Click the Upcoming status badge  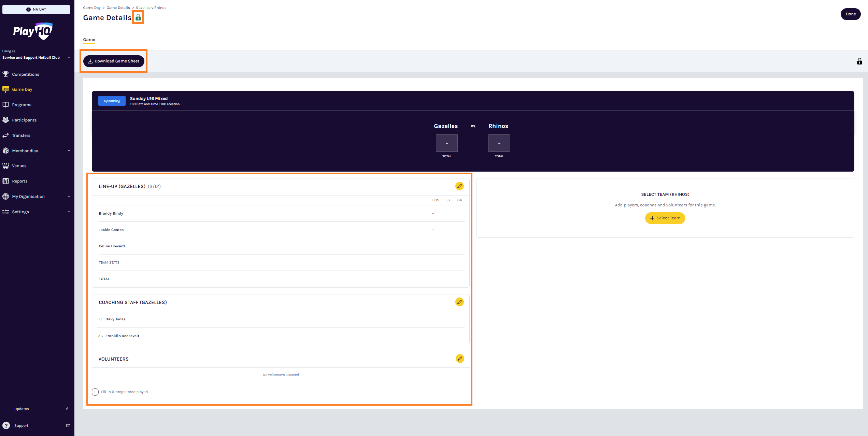tap(112, 101)
